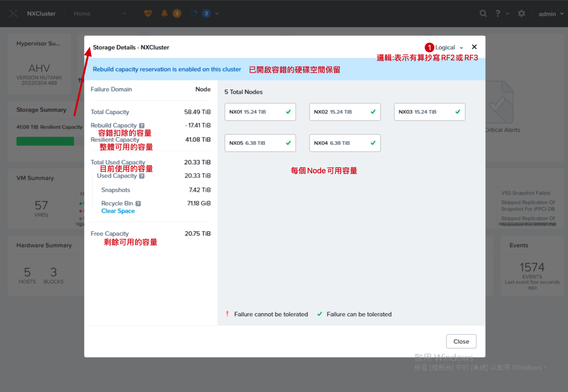This screenshot has height=392, width=568.
Task: Select the NX03 15.24 TiB node card
Action: tap(429, 112)
